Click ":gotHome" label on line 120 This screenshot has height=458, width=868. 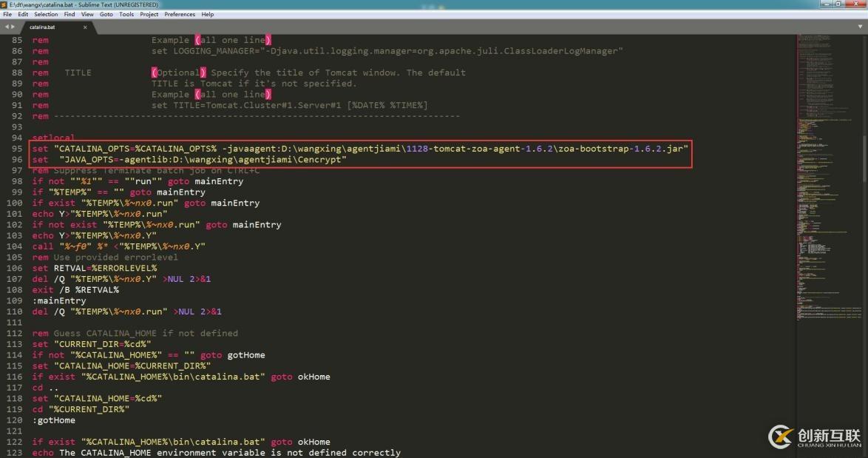click(54, 420)
